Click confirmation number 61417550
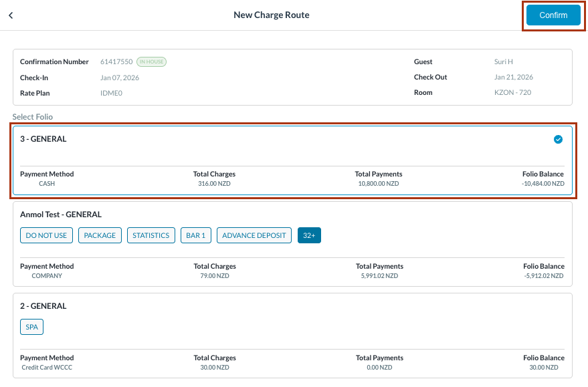The width and height of the screenshot is (588, 387). click(x=116, y=62)
